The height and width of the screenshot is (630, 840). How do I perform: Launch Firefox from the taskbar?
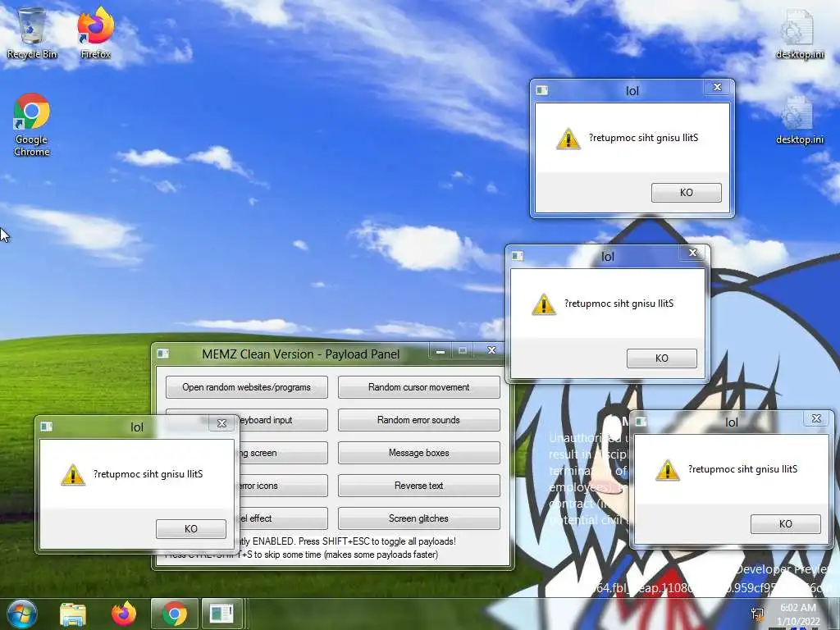(x=124, y=614)
